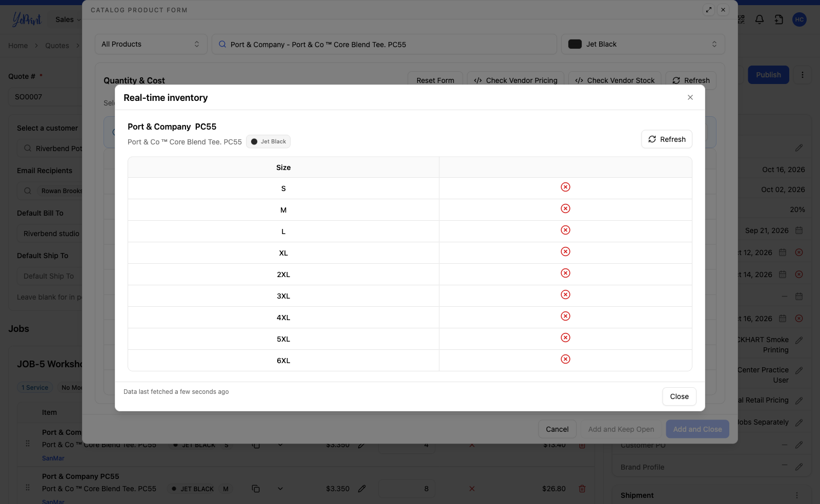Close the Real-time inventory dialog with X

pos(690,97)
